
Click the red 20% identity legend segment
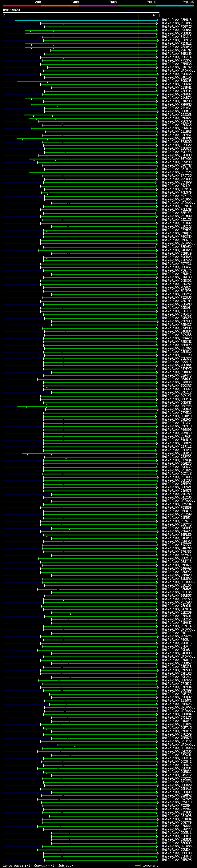(x=22, y=6)
